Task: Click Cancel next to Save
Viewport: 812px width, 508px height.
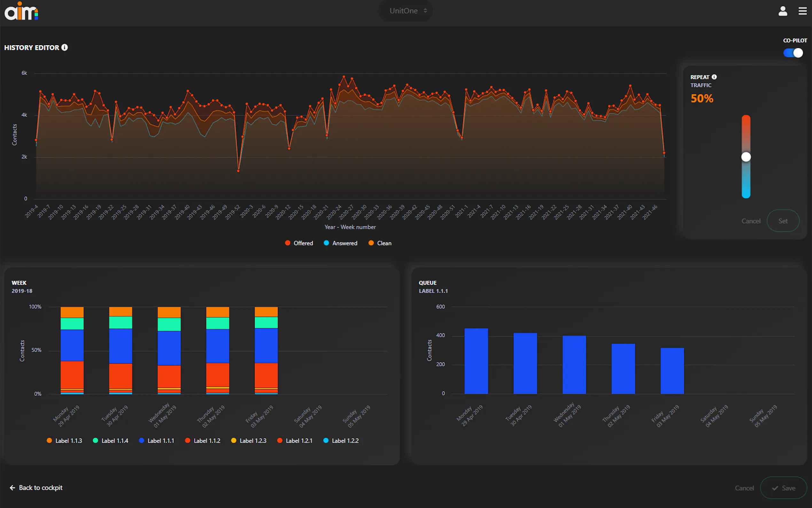Action: (x=744, y=488)
